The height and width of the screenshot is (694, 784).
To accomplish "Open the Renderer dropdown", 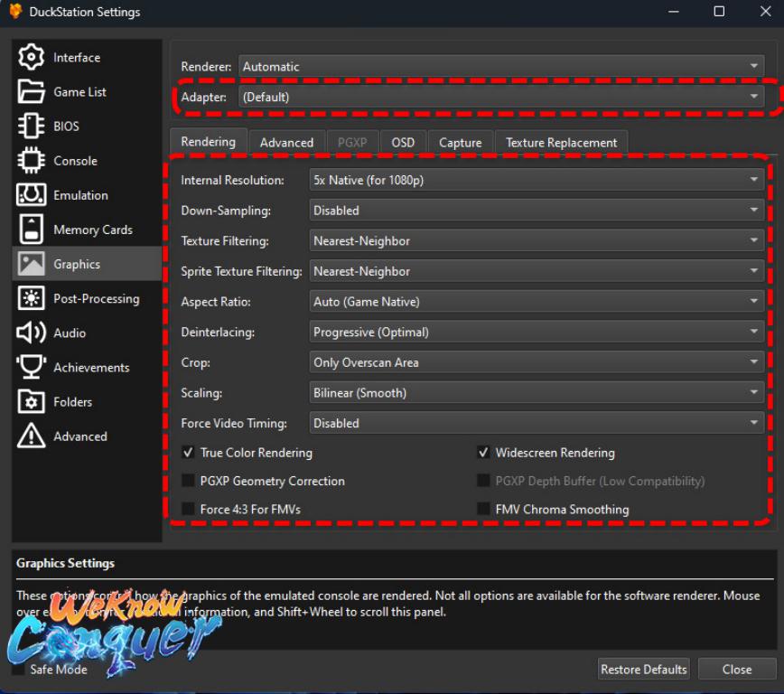I will (x=501, y=66).
